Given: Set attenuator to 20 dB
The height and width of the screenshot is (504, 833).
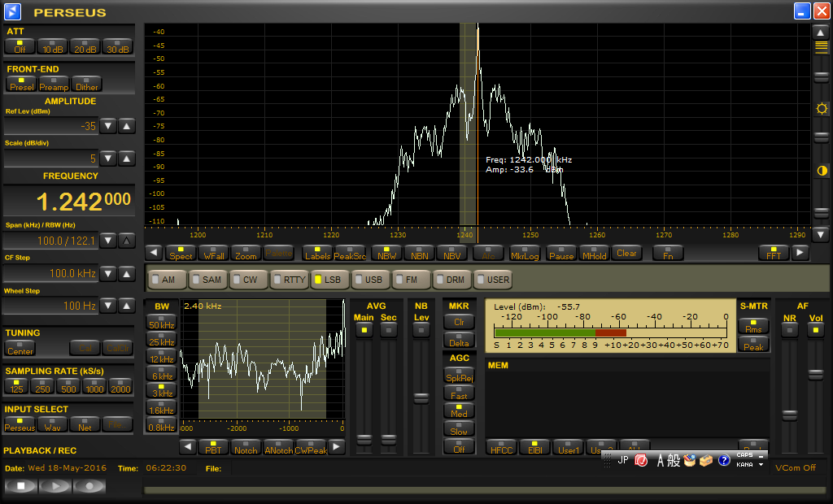Looking at the screenshot, I should [x=85, y=46].
